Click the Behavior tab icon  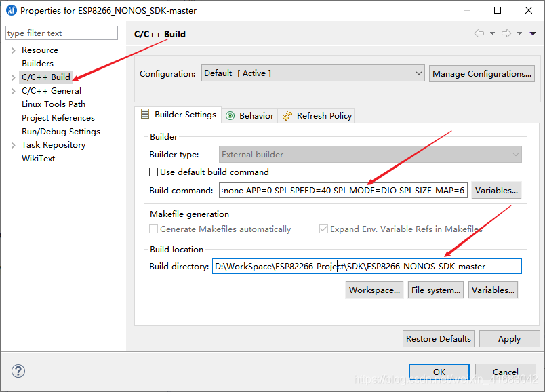[x=230, y=116]
